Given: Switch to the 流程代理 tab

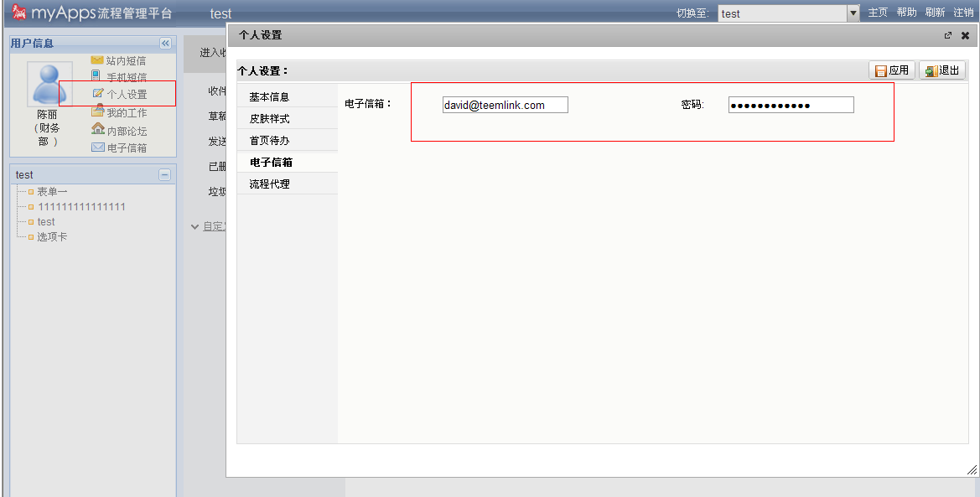Looking at the screenshot, I should 288,184.
